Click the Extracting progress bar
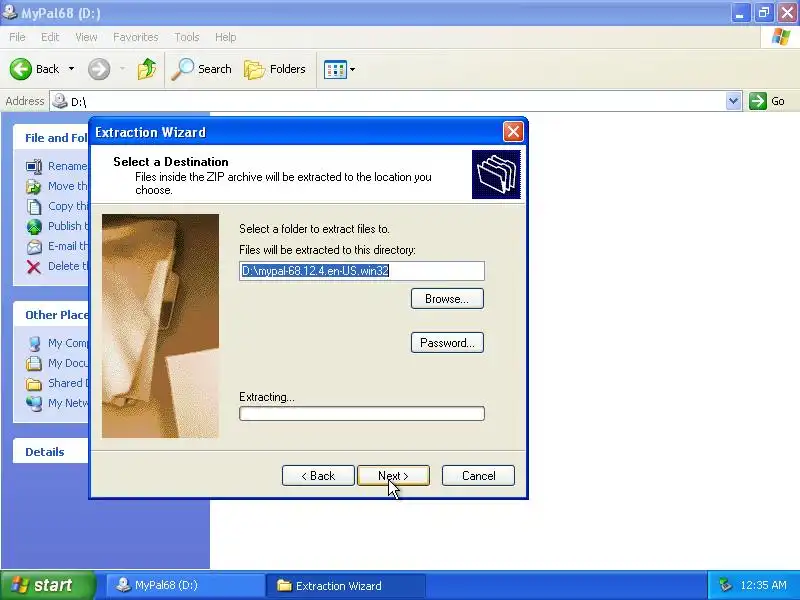Screen dimensions: 800x600 (362, 413)
